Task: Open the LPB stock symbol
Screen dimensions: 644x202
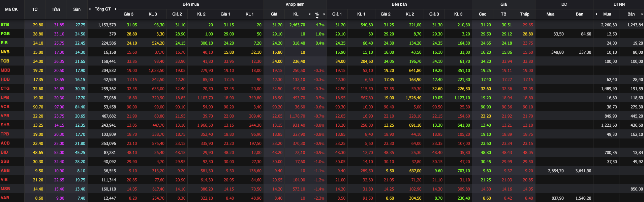Action: [5, 98]
